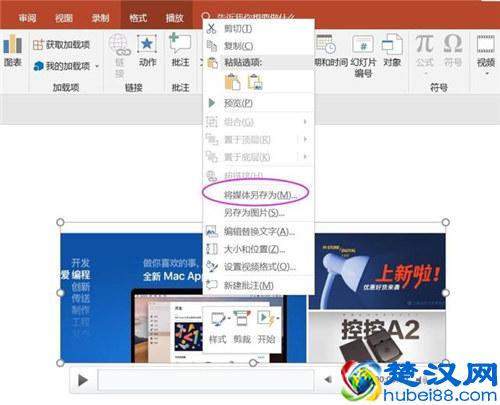Image resolution: width=500 pixels, height=405 pixels.
Task: Add a comment with 批注 icon
Action: tap(180, 43)
